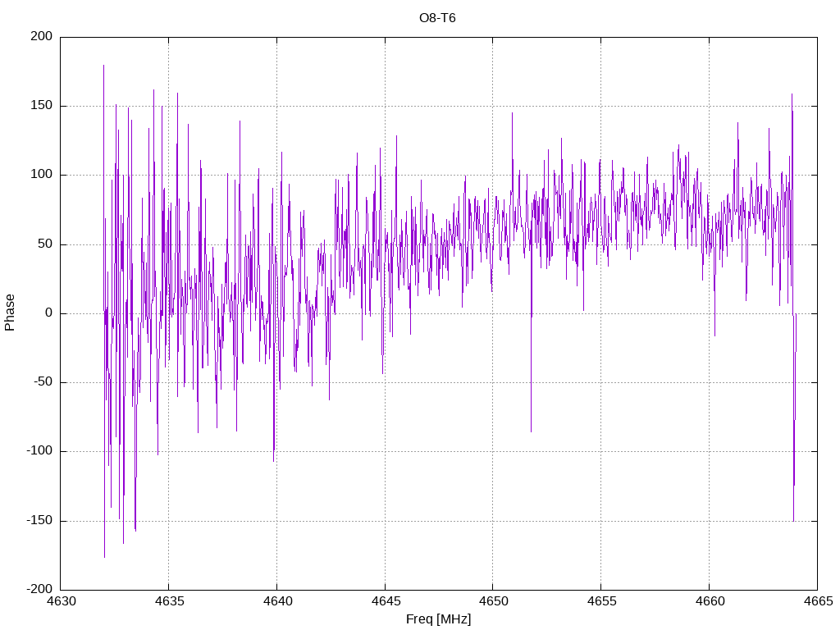
Task: Click the y-axis tick label 50
Action: tap(46, 244)
